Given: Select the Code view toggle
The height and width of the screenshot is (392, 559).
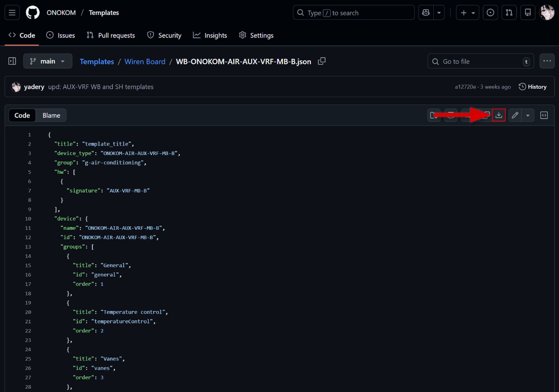Looking at the screenshot, I should coord(22,115).
